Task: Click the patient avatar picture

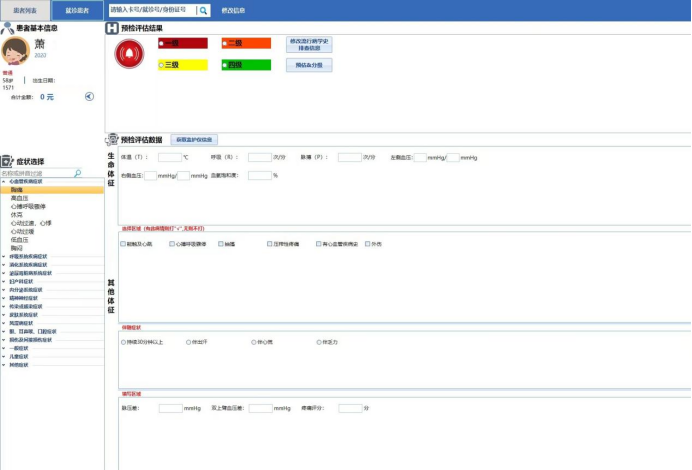Action: 15,50
